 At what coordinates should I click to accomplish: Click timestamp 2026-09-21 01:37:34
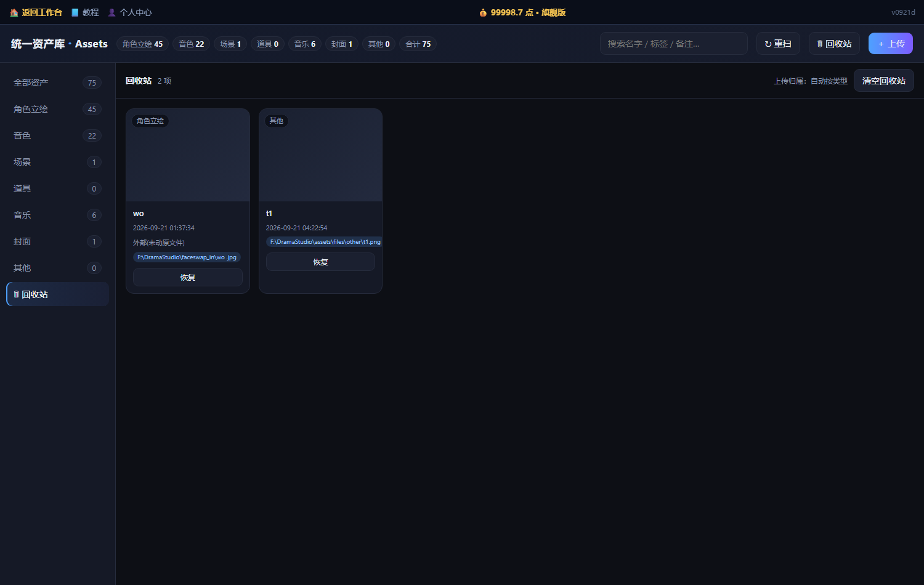(164, 228)
